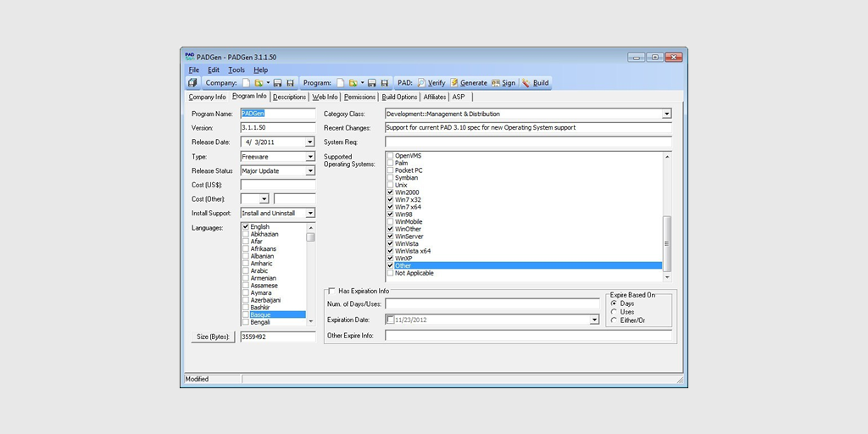Screen dimensions: 868x434
Task: Click the open Program folder icon
Action: coord(353,83)
